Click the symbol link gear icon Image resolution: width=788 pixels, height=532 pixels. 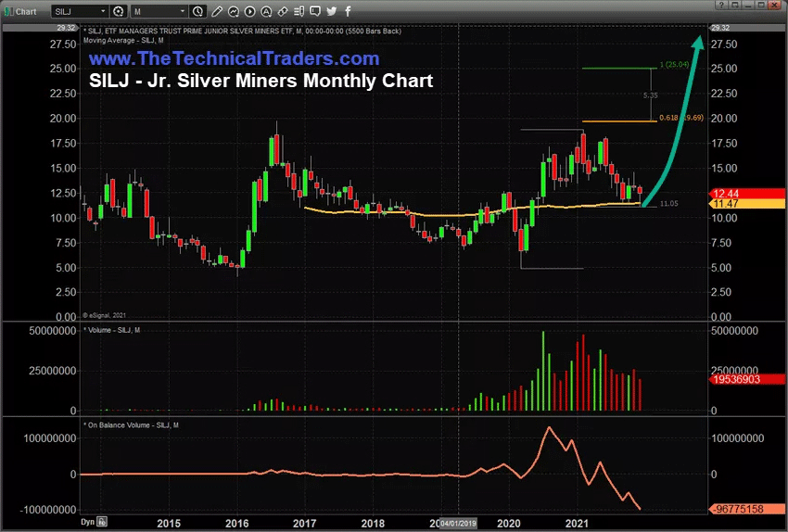click(119, 12)
